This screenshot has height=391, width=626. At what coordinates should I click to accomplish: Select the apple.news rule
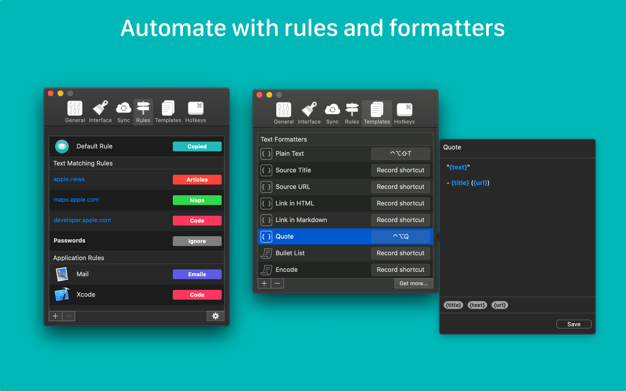(x=137, y=180)
